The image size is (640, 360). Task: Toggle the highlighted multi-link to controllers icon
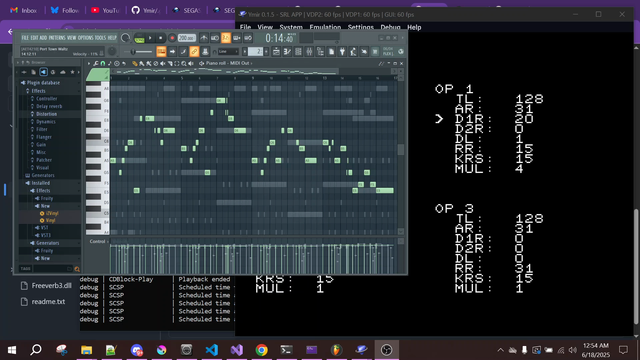click(x=194, y=51)
